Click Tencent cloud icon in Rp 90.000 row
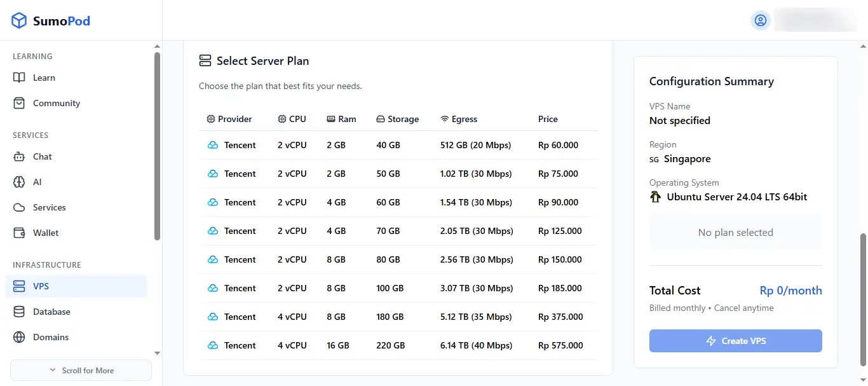Image resolution: width=868 pixels, height=386 pixels. point(213,202)
